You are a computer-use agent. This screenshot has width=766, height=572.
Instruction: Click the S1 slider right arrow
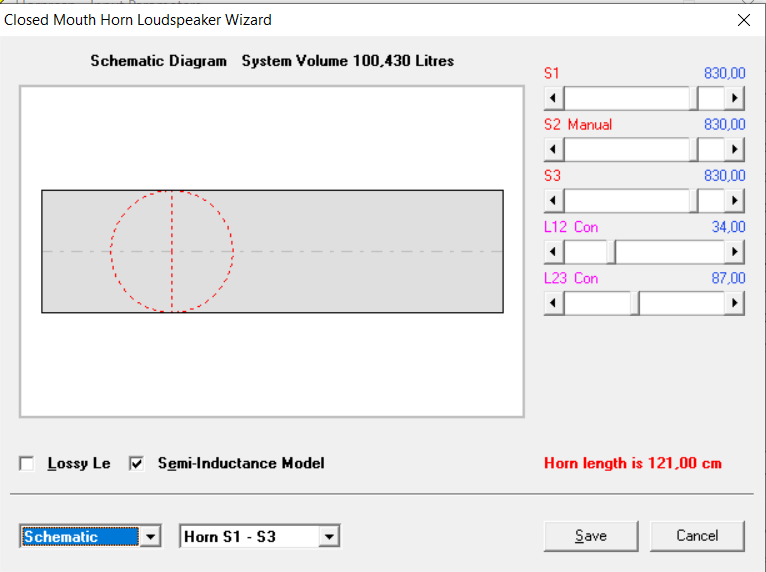point(734,98)
